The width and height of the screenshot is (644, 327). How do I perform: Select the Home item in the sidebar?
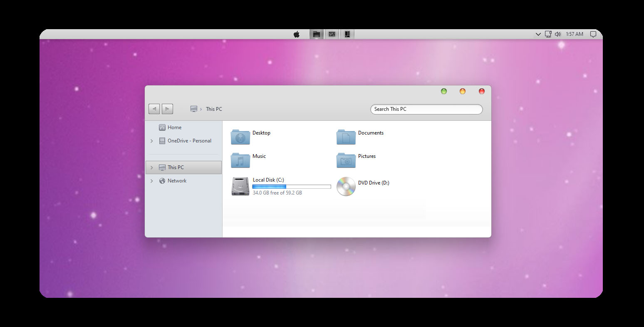[x=174, y=127]
